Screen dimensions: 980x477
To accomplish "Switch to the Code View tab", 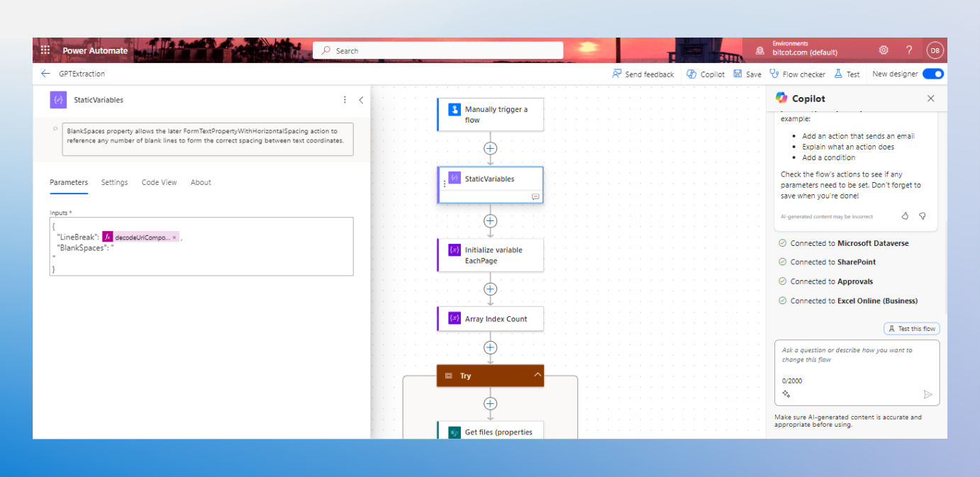I will tap(159, 182).
